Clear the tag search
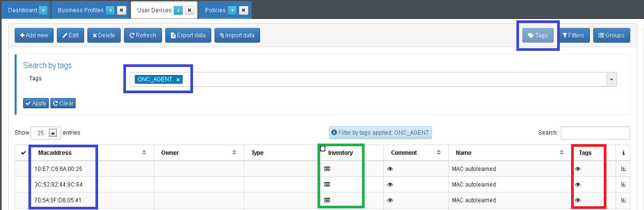 pyautogui.click(x=63, y=103)
